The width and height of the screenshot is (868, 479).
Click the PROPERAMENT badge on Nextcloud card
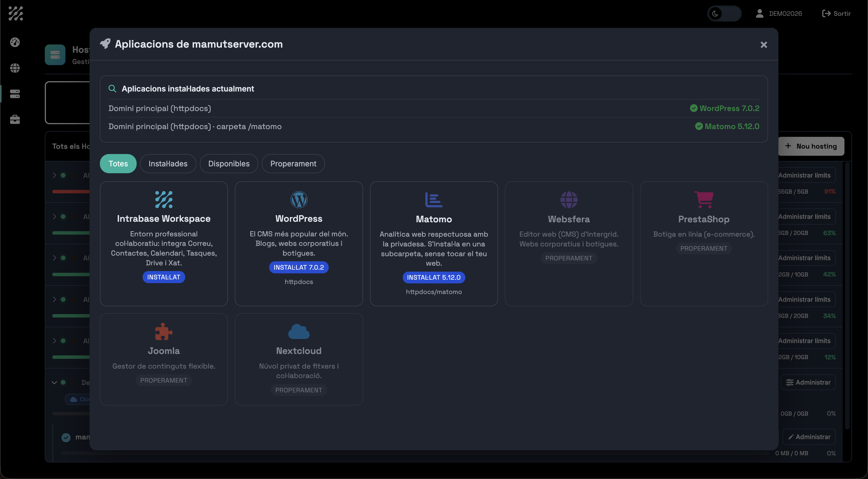click(299, 390)
